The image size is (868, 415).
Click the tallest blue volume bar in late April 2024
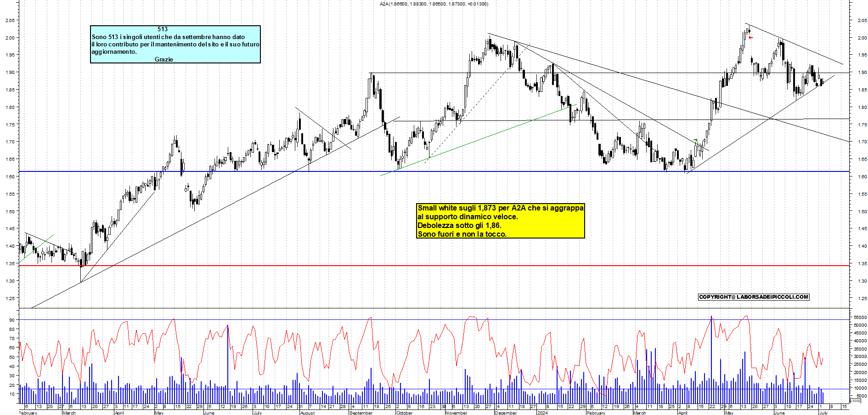(711, 359)
